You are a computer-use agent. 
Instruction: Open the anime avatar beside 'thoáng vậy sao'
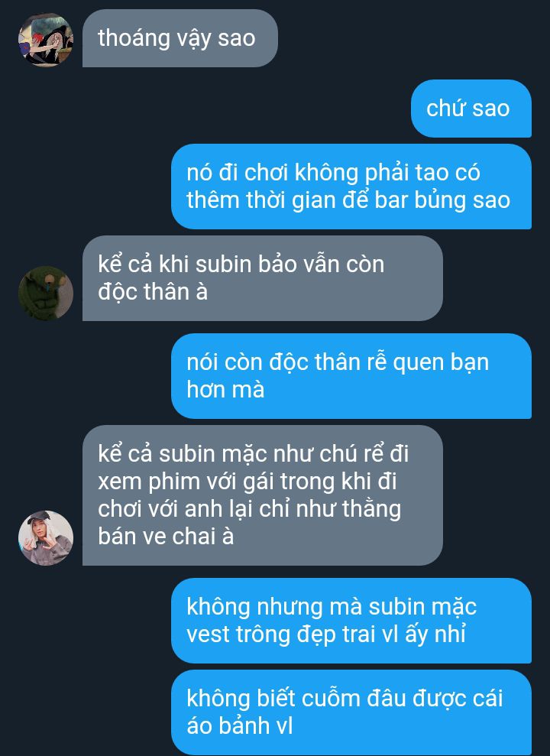click(x=46, y=40)
